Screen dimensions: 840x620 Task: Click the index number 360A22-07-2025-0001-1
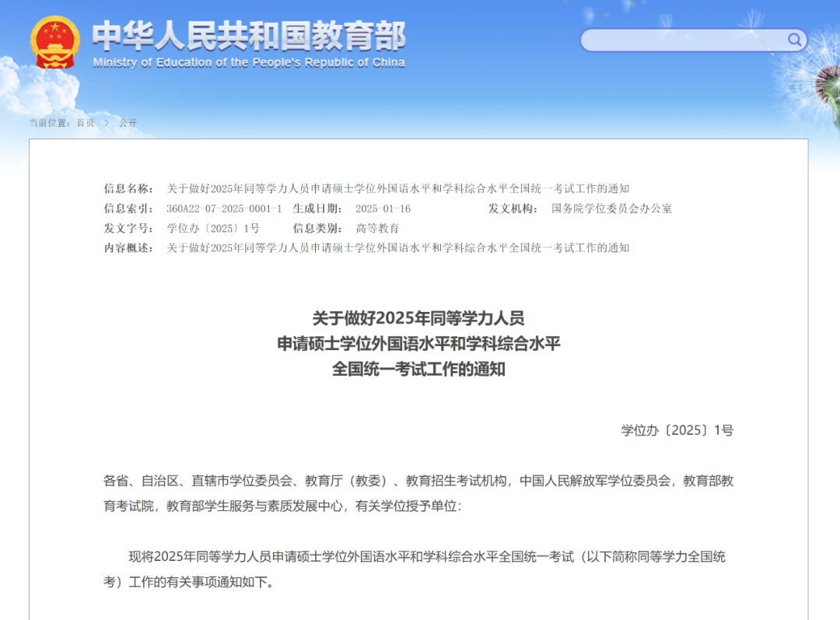pos(224,208)
